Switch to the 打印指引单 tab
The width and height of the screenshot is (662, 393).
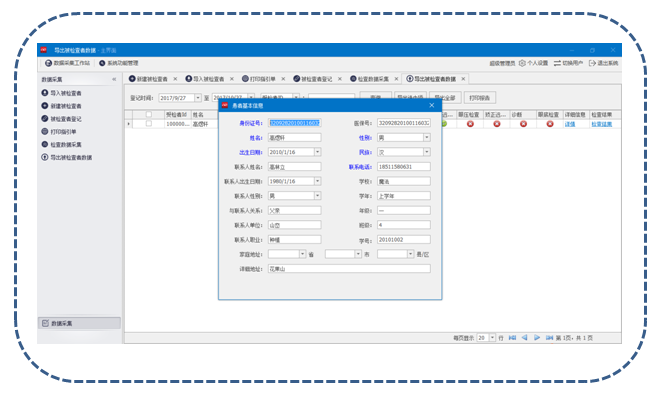pos(259,79)
